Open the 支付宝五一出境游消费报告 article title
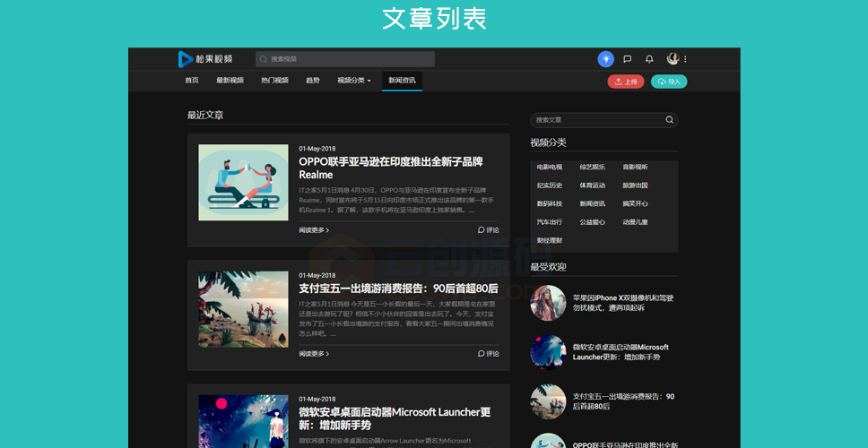The height and width of the screenshot is (448, 868). click(398, 289)
